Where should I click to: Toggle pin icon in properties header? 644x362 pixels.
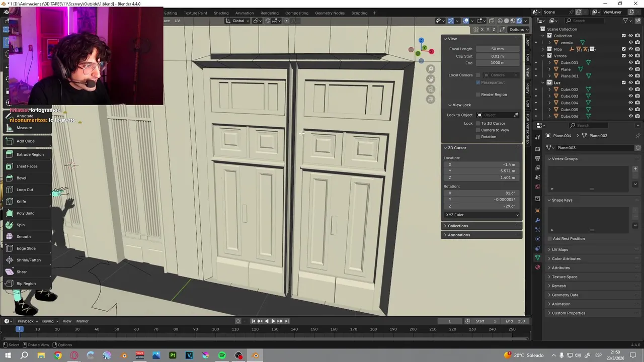pyautogui.click(x=637, y=136)
